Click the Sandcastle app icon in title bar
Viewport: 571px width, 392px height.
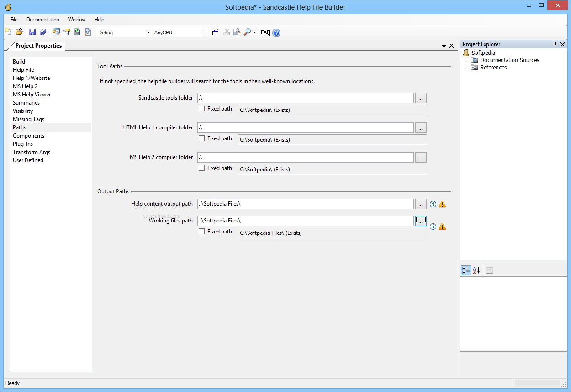(x=8, y=6)
